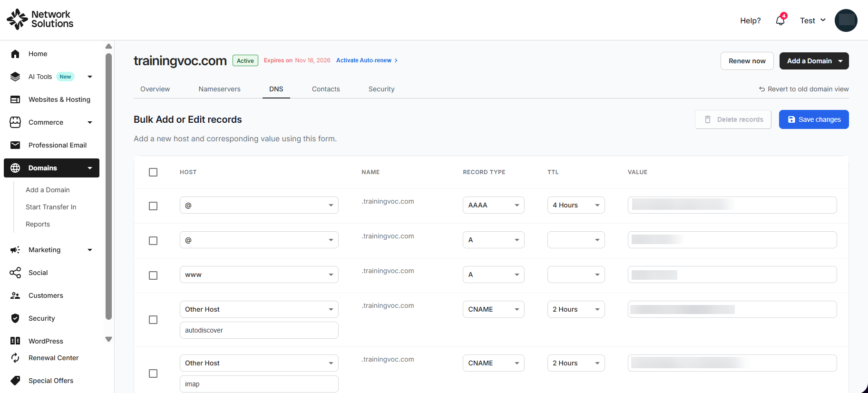This screenshot has height=393, width=868.
Task: Click the WordPress icon in sidebar
Action: click(15, 341)
